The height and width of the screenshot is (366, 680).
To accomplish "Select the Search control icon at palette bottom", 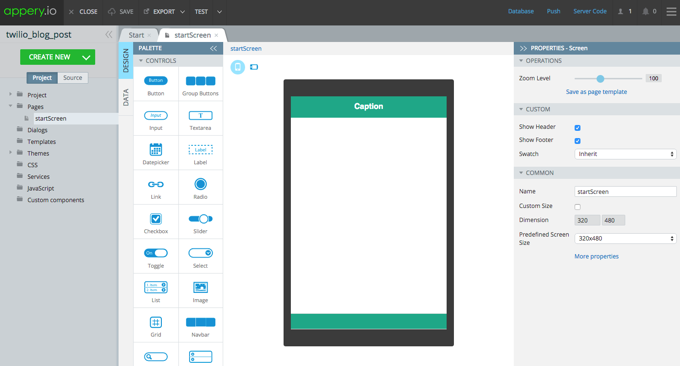I will [x=156, y=356].
